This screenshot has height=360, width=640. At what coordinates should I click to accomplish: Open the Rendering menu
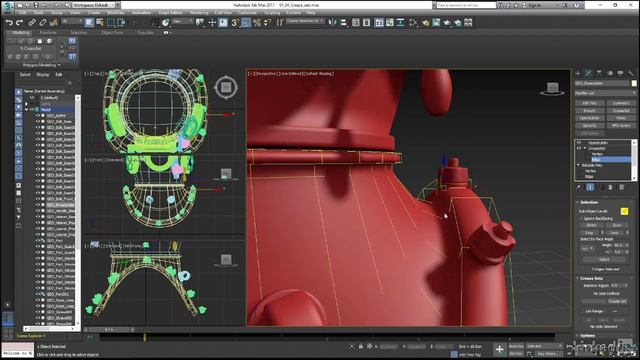point(199,13)
